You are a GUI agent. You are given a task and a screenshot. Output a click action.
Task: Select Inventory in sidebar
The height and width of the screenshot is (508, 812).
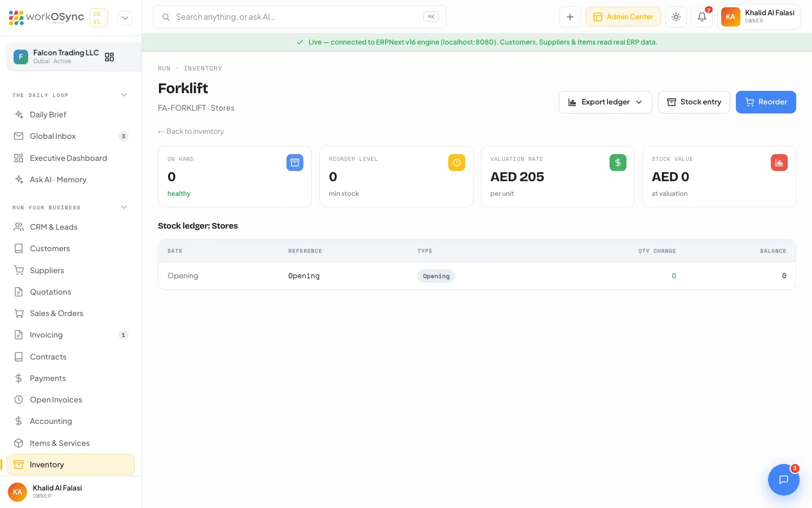point(70,465)
